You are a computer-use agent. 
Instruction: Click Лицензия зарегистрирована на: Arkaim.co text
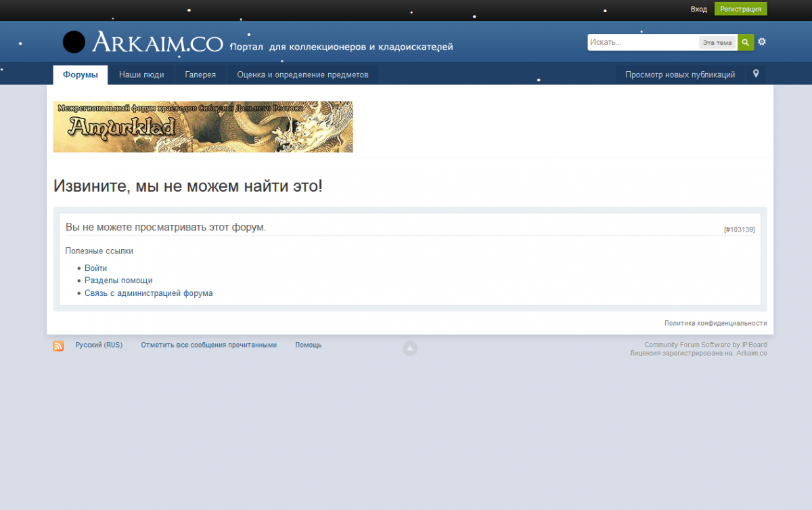698,353
